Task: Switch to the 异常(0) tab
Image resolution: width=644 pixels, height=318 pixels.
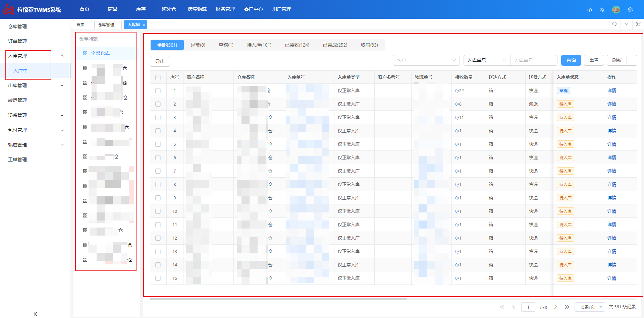Action: tap(198, 45)
